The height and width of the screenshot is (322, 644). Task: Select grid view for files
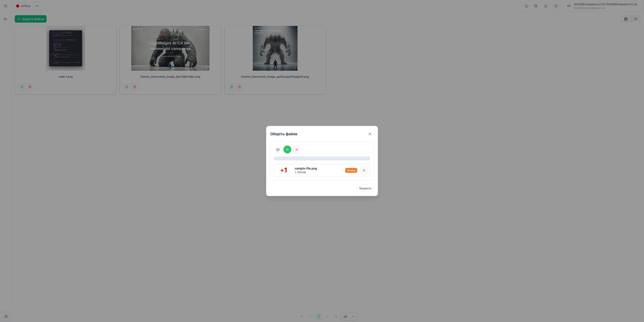626,19
